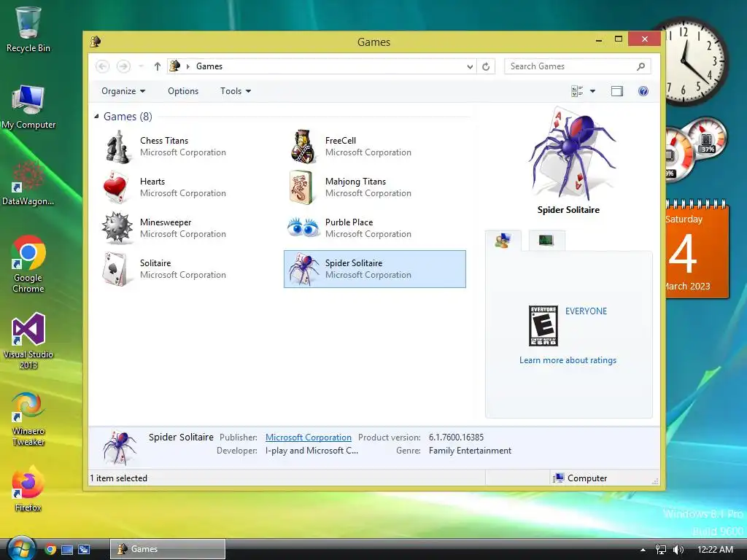Click product version 6.1.7600.16385 text

pos(456,437)
